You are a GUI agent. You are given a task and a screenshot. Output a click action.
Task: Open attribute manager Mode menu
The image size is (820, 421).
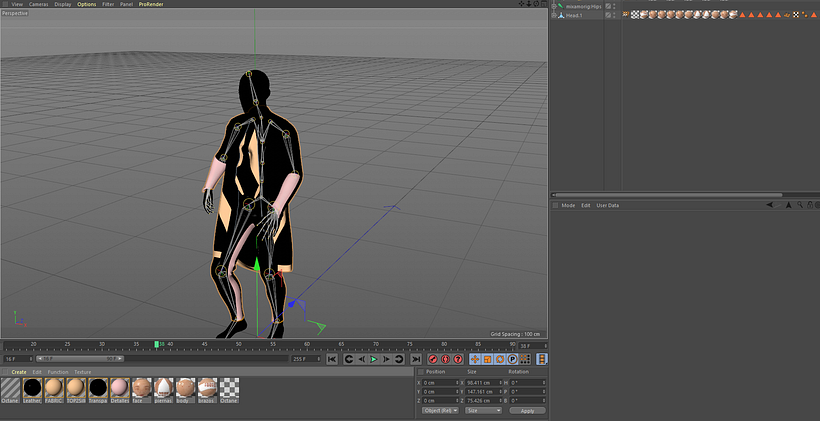[x=568, y=206]
